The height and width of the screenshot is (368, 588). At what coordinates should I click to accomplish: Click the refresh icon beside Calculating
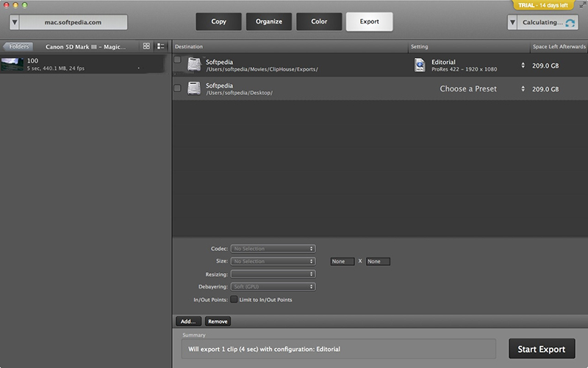pyautogui.click(x=570, y=23)
